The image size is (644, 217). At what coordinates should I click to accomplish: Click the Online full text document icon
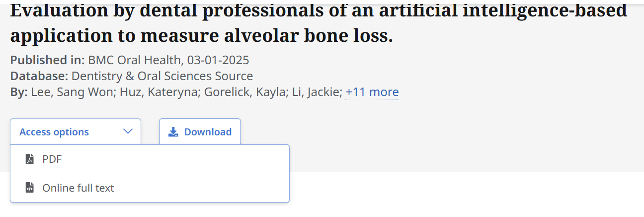(30, 188)
